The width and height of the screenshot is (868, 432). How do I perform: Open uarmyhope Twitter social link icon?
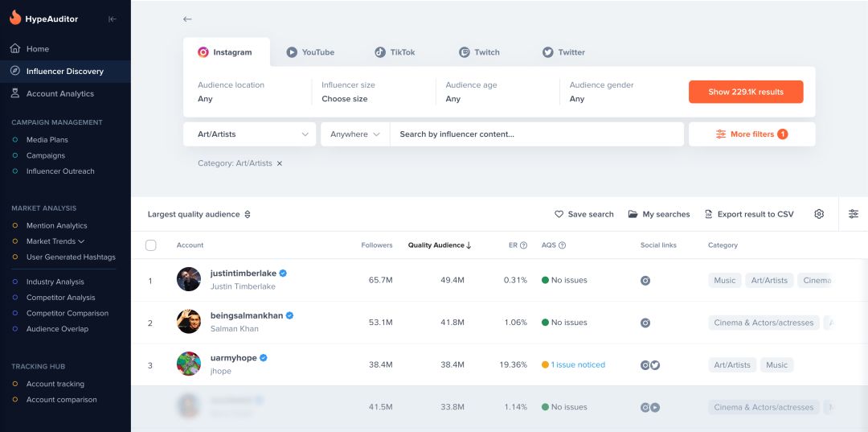(x=655, y=365)
